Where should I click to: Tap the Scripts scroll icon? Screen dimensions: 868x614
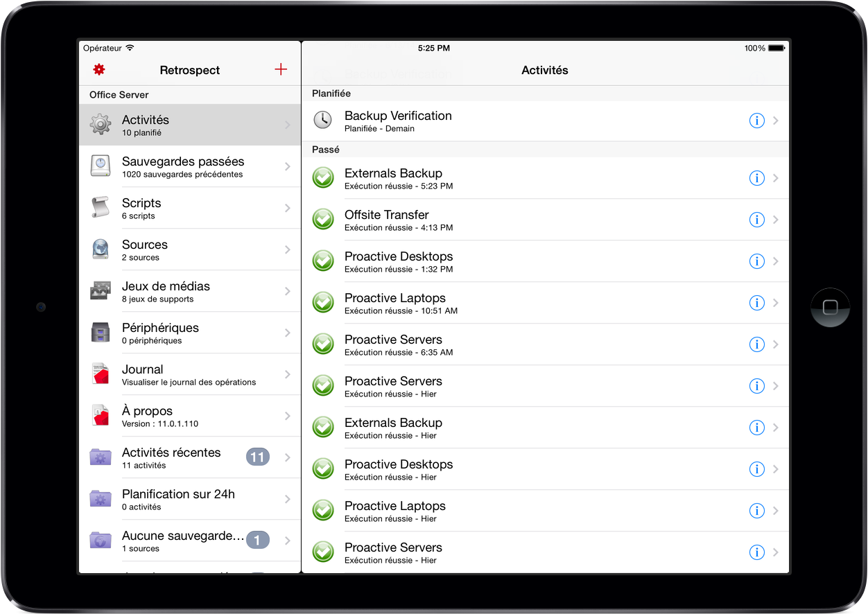click(101, 208)
